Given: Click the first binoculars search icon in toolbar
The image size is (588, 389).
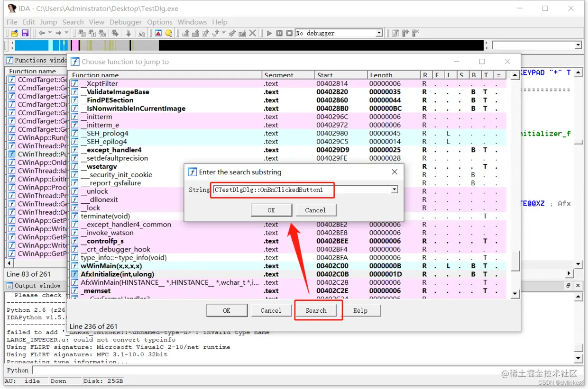Looking at the screenshot, I should point(82,33).
